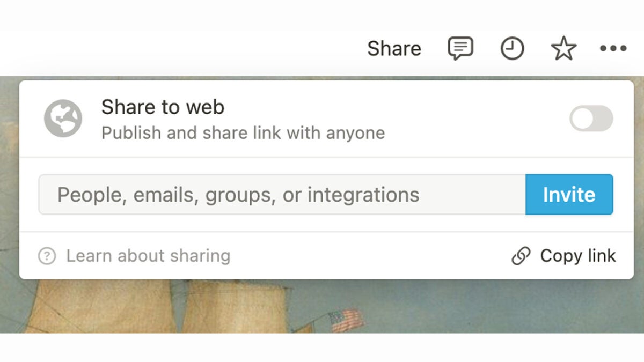The image size is (644, 362).
Task: Click "Publish and share link with anyone" description
Action: click(243, 132)
